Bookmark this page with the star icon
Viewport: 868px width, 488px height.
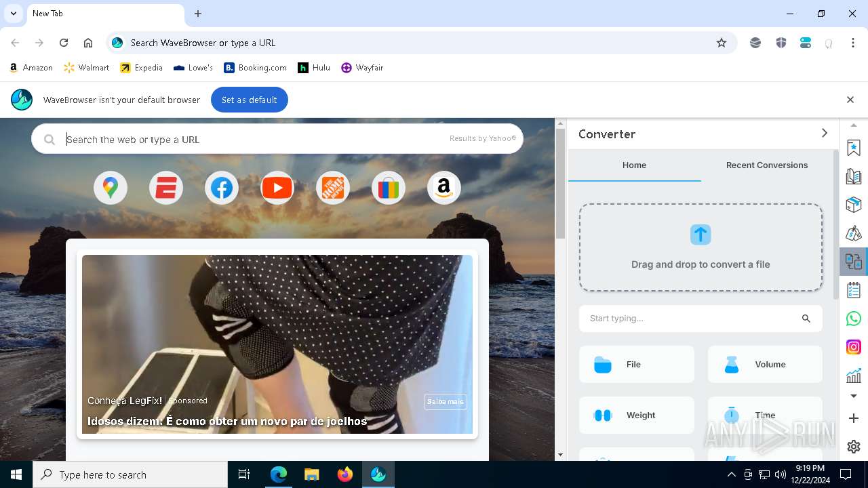click(x=722, y=43)
